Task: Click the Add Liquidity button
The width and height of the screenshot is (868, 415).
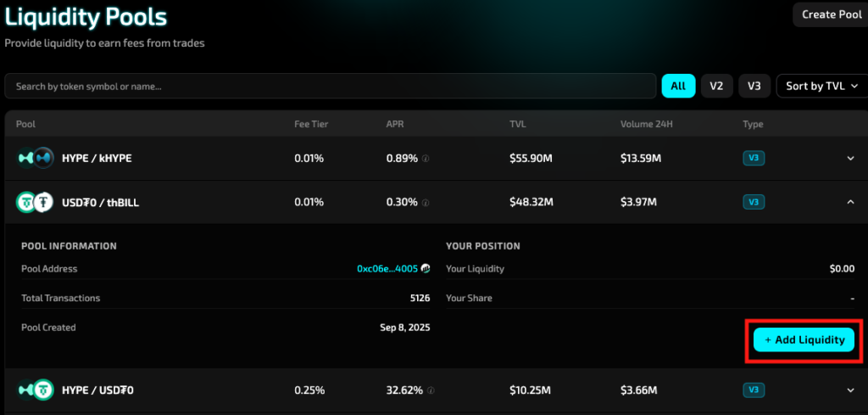Action: point(804,339)
